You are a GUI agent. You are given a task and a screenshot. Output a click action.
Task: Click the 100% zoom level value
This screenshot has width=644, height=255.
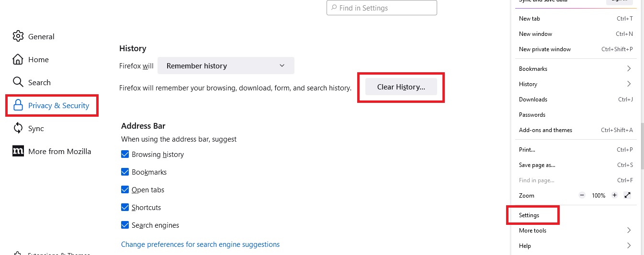599,196
